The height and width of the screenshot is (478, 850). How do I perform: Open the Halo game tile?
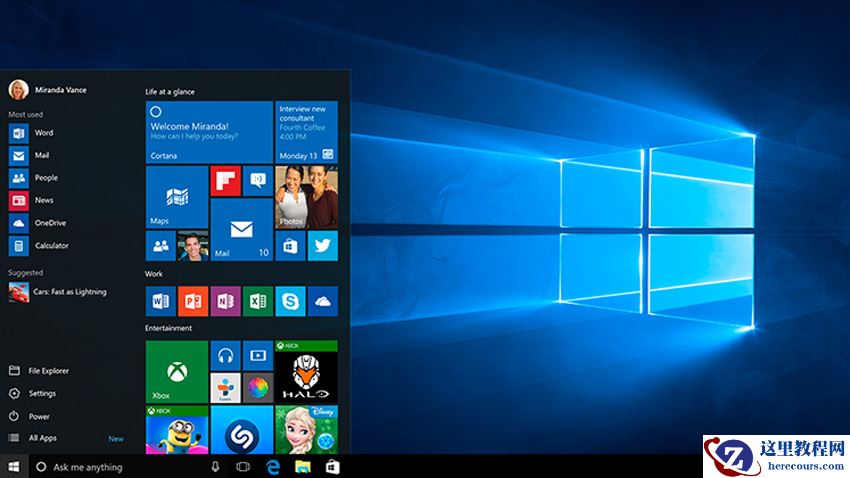coord(306,372)
